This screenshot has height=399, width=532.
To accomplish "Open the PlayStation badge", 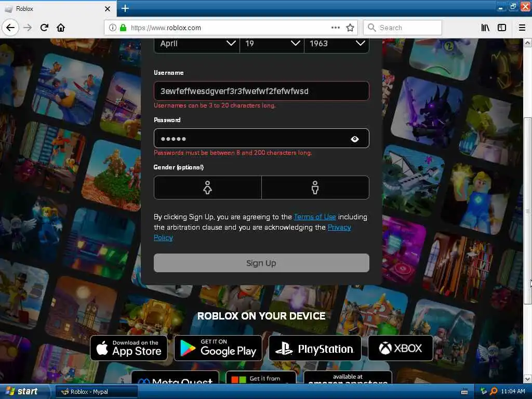I will click(x=315, y=348).
